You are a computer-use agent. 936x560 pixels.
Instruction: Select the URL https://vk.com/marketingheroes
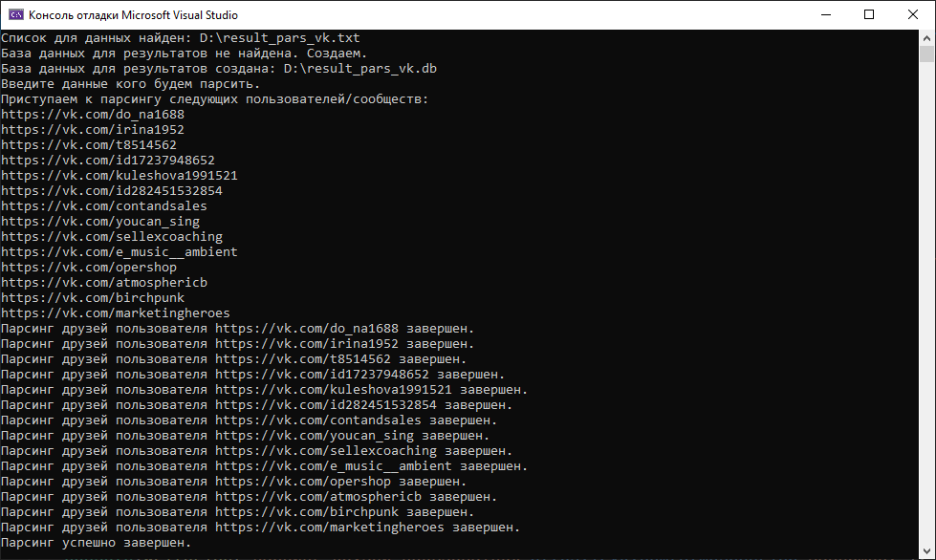(x=115, y=312)
